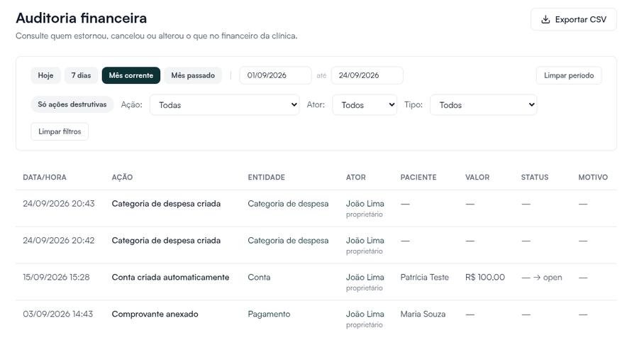Viewport: 644px width, 338px height.
Task: Click the ENTIDADE column header
Action: [266, 178]
